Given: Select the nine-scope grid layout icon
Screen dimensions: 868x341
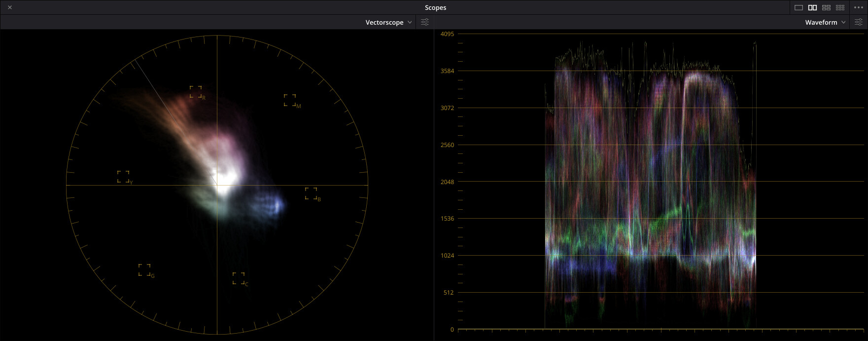Looking at the screenshot, I should [x=840, y=7].
